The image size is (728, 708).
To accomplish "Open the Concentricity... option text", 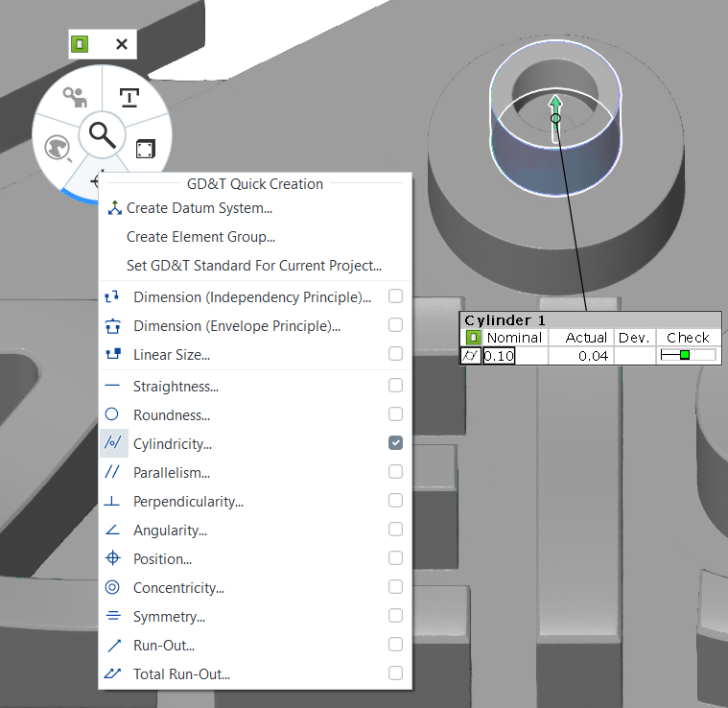I will [x=178, y=588].
